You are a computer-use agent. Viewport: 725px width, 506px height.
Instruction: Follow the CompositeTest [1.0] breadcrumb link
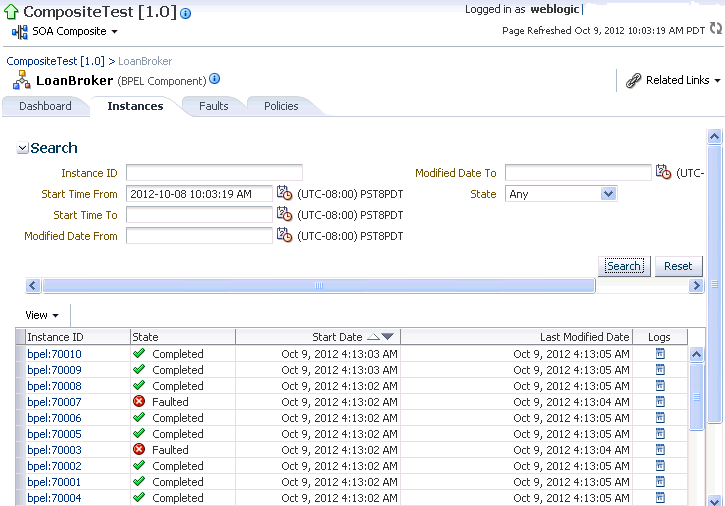(x=55, y=61)
